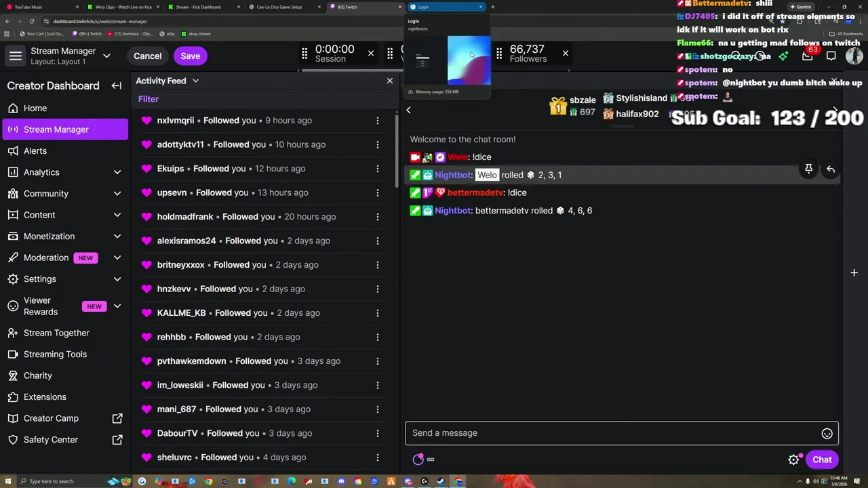The width and height of the screenshot is (868, 488).
Task: Grab the Followers tile drag handle
Action: [499, 54]
